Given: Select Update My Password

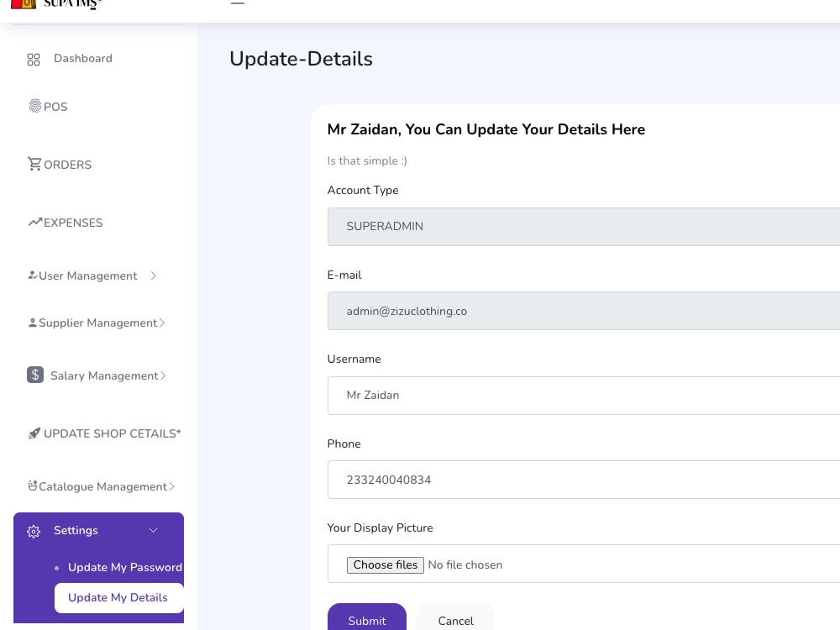Looking at the screenshot, I should (x=125, y=567).
